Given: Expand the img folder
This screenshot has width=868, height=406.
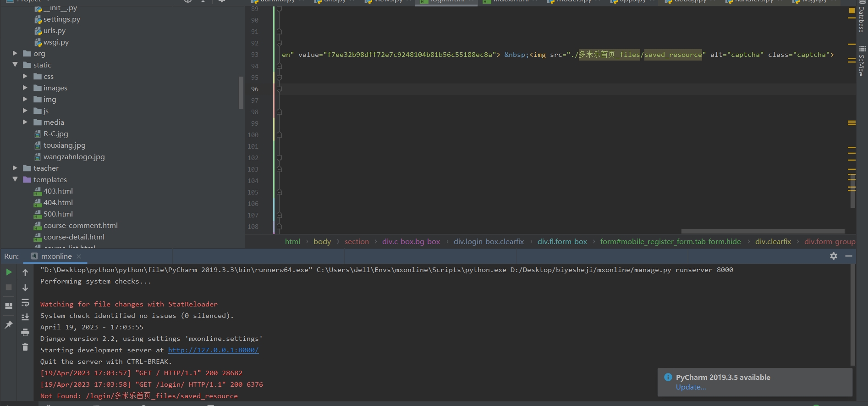Looking at the screenshot, I should pos(25,99).
